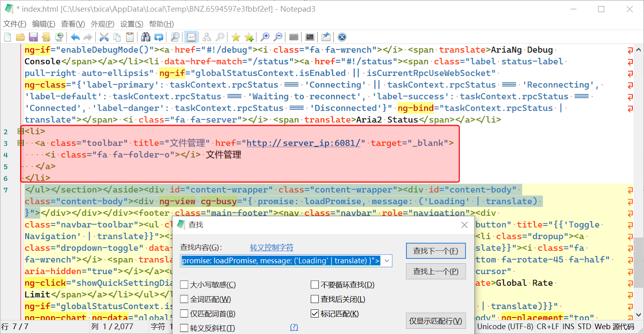The height and width of the screenshot is (334, 644).
Task: Click the INS status bar entry
Action: [x=568, y=327]
